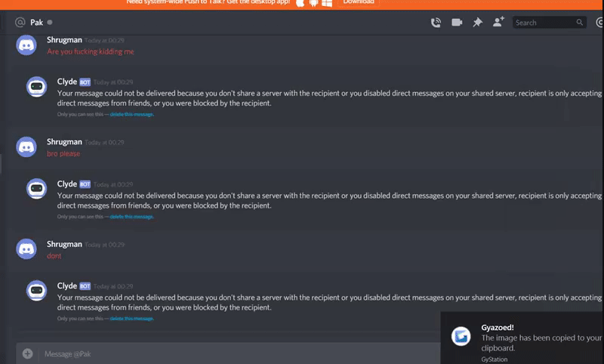This screenshot has width=604, height=364.
Task: Delete second Clyde message via link
Action: (x=131, y=217)
